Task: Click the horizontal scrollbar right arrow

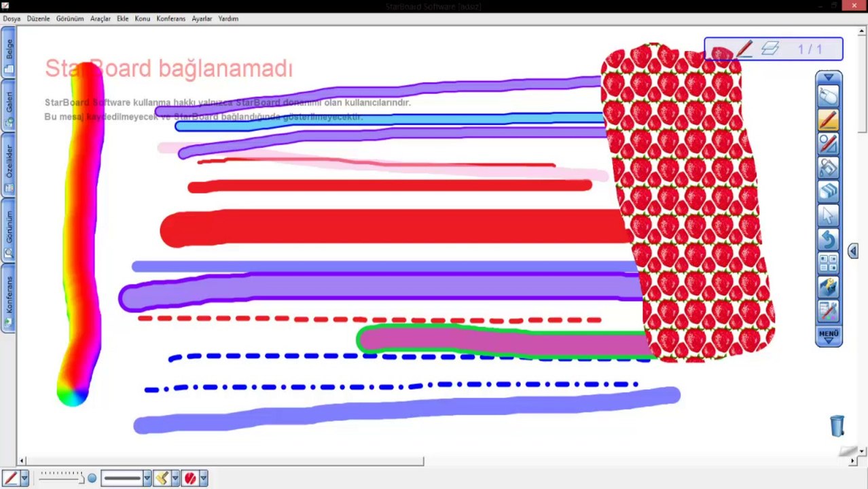Action: click(x=853, y=461)
